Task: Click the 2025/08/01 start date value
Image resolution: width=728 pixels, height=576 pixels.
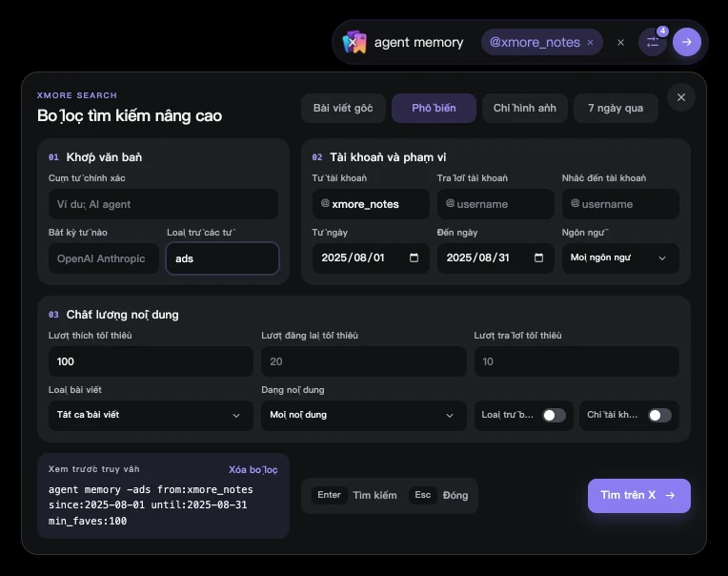Action: tap(353, 257)
